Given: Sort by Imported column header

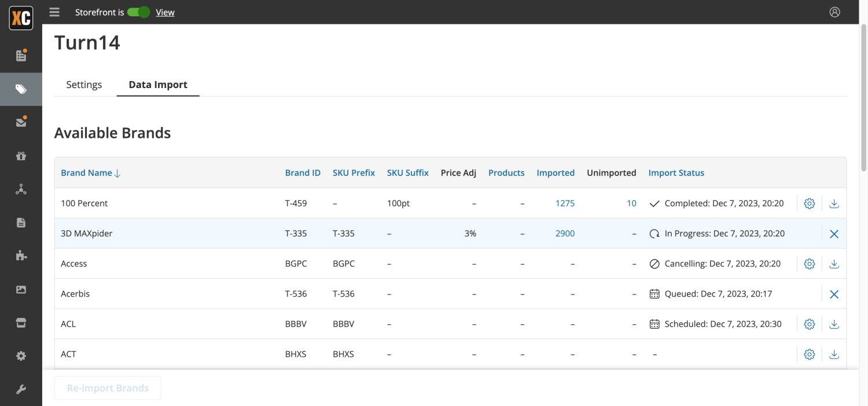Looking at the screenshot, I should click(555, 173).
